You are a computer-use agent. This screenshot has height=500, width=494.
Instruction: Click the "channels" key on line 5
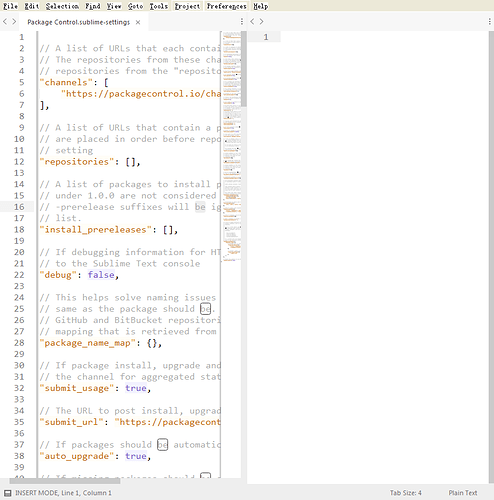click(x=66, y=82)
